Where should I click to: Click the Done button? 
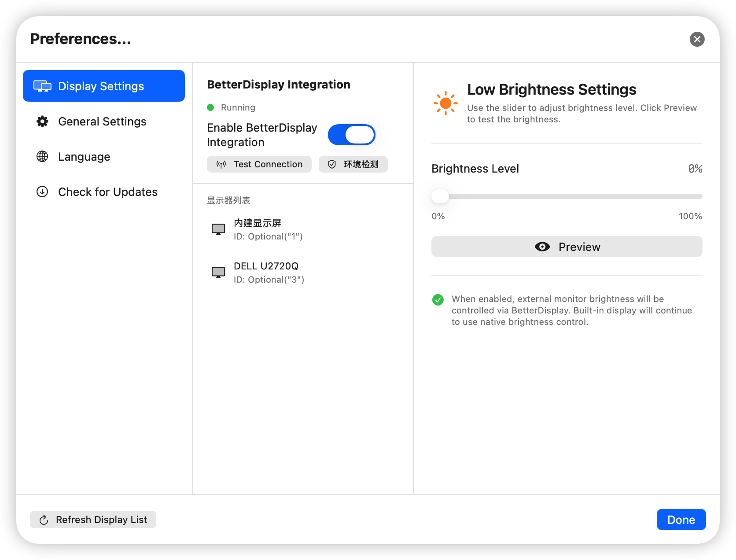click(681, 519)
